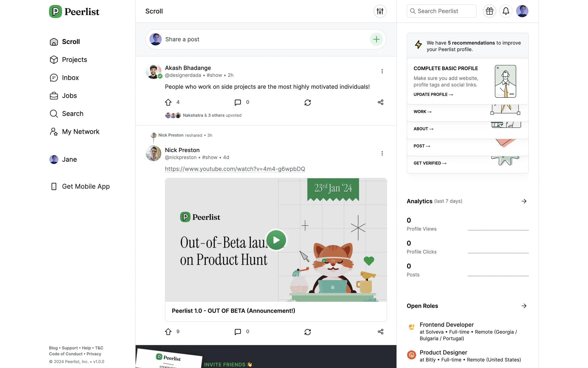
Task: Focus the Search Peerlist field
Action: tap(441, 11)
